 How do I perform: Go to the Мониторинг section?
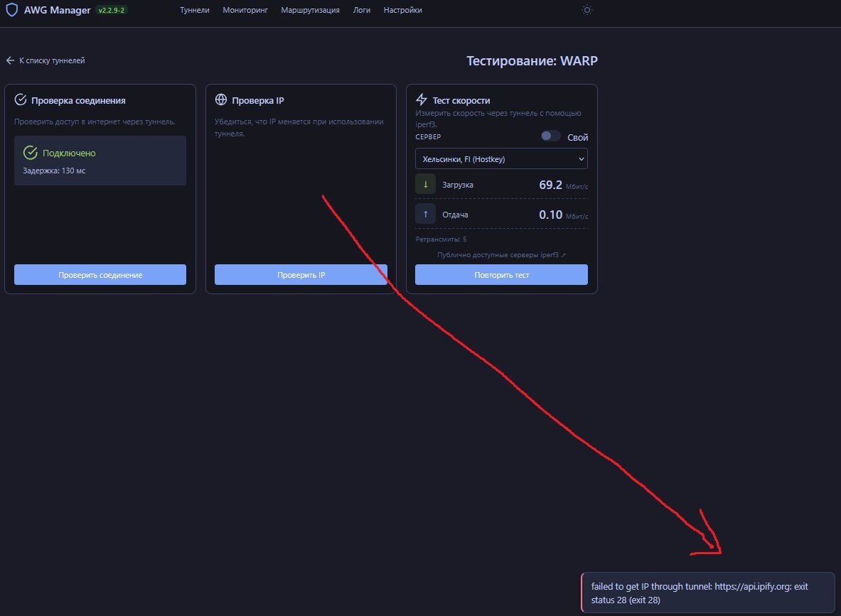(245, 11)
